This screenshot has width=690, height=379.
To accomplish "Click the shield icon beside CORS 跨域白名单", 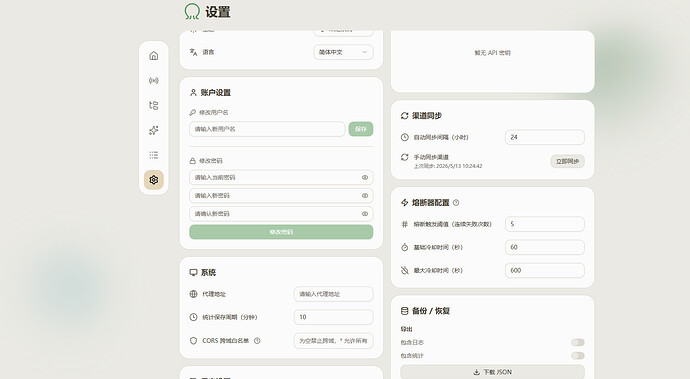I will pyautogui.click(x=193, y=341).
